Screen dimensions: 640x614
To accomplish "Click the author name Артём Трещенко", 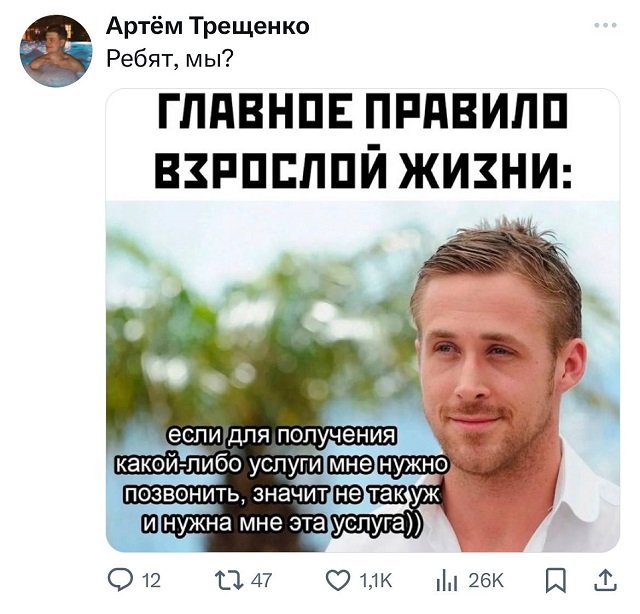I will pos(208,27).
